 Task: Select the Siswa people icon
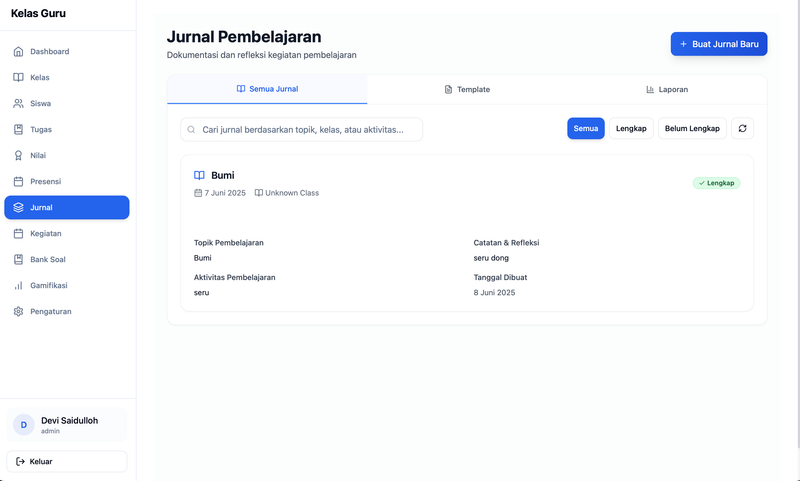18,103
